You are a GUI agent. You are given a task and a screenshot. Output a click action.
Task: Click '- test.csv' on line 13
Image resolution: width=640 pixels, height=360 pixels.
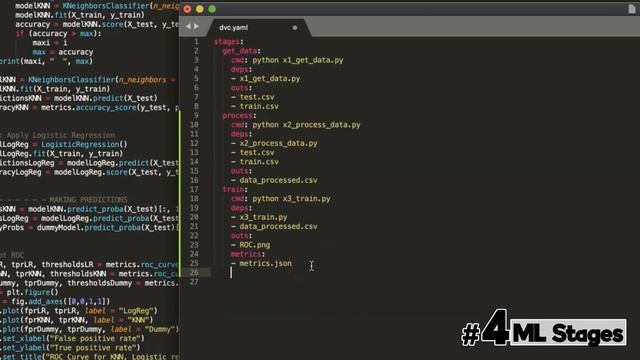click(x=252, y=153)
